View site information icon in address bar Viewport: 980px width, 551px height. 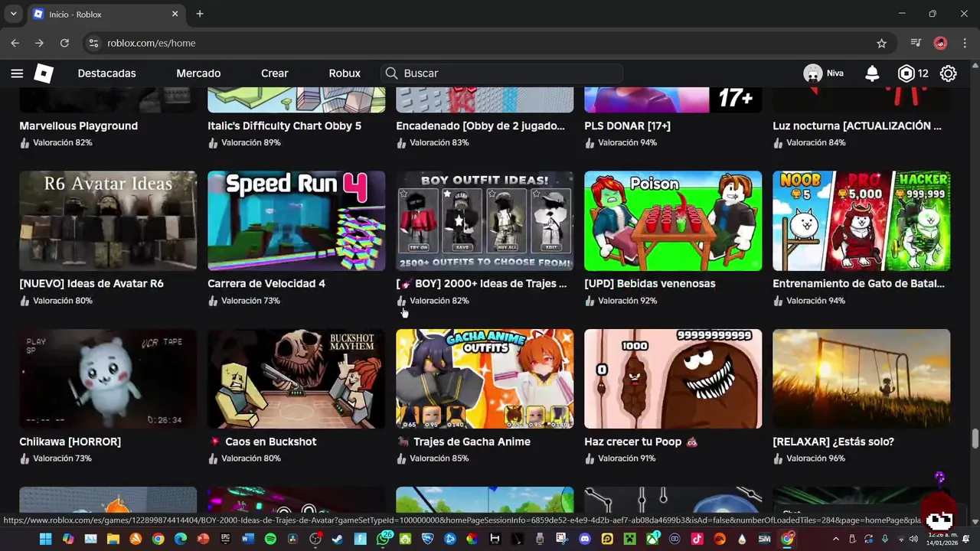pos(93,44)
